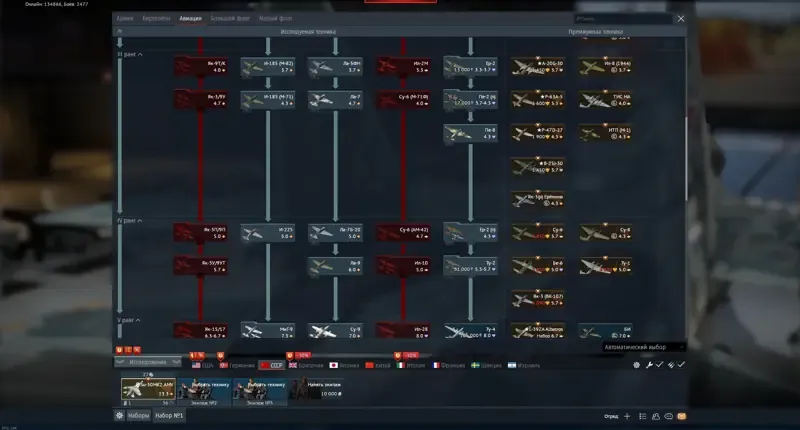
Task: Open the Малый флот tab
Action: coord(276,18)
